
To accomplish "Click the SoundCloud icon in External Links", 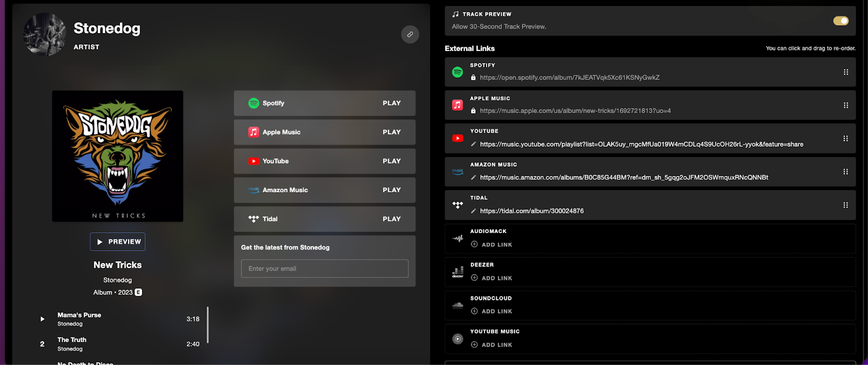I will [457, 305].
